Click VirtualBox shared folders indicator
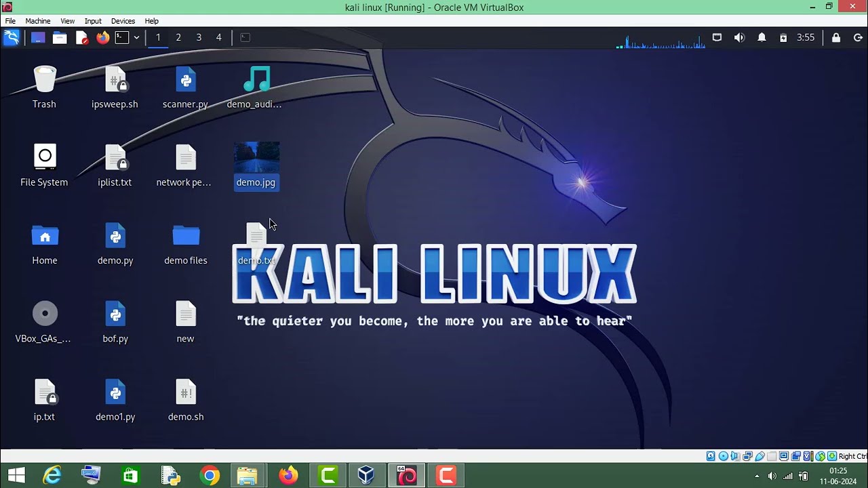 pyautogui.click(x=772, y=456)
